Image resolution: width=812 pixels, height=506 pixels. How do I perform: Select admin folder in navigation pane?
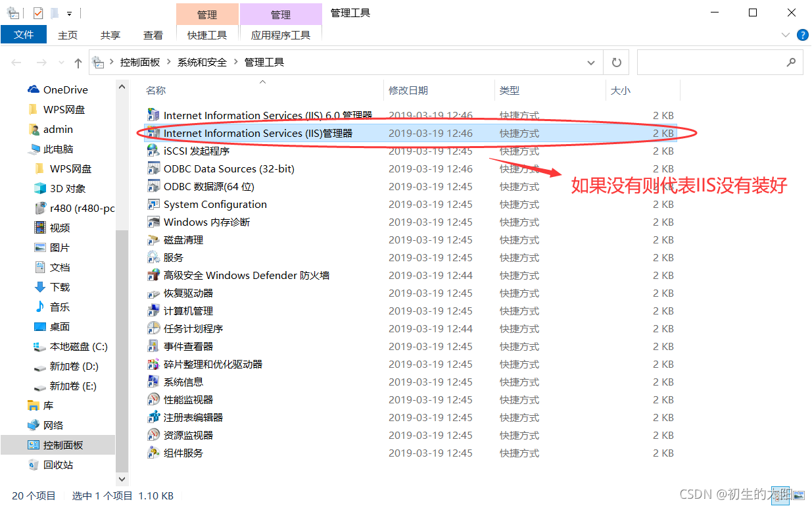click(x=51, y=129)
